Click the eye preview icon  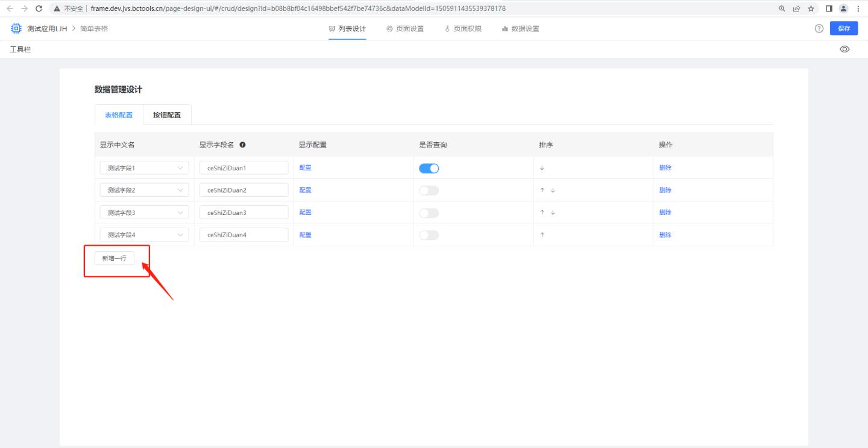pos(844,49)
